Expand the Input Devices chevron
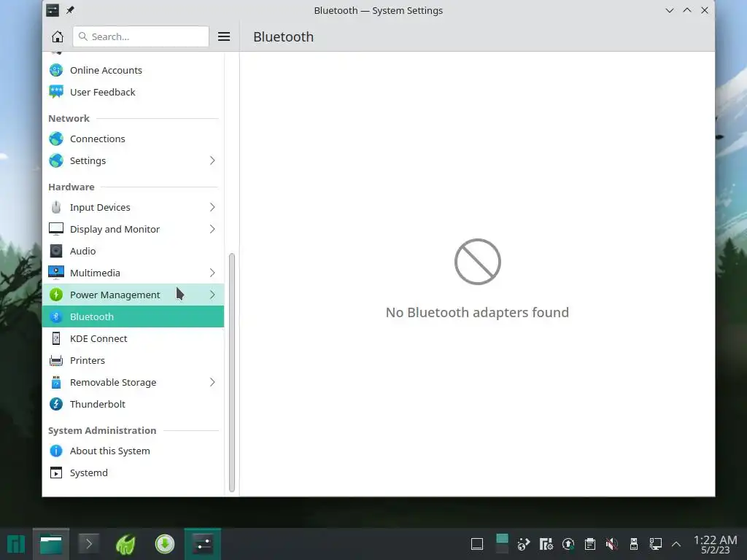This screenshot has width=747, height=560. tap(212, 207)
